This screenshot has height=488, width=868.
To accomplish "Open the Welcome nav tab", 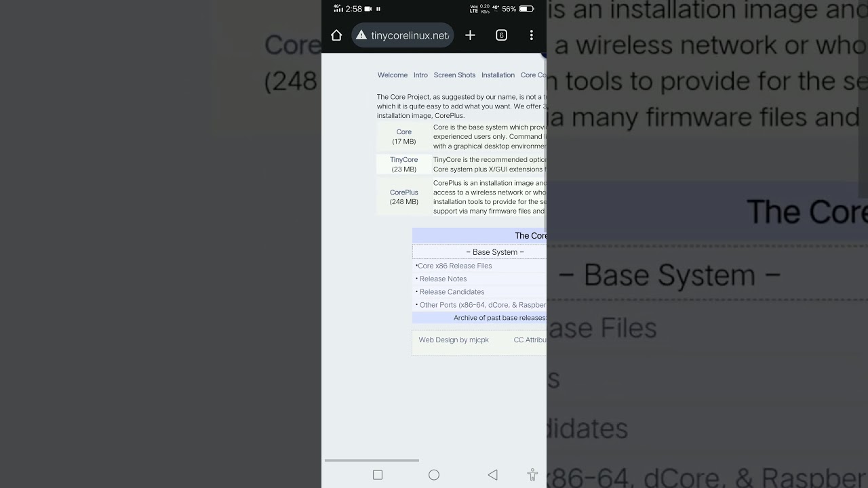I will 393,75.
